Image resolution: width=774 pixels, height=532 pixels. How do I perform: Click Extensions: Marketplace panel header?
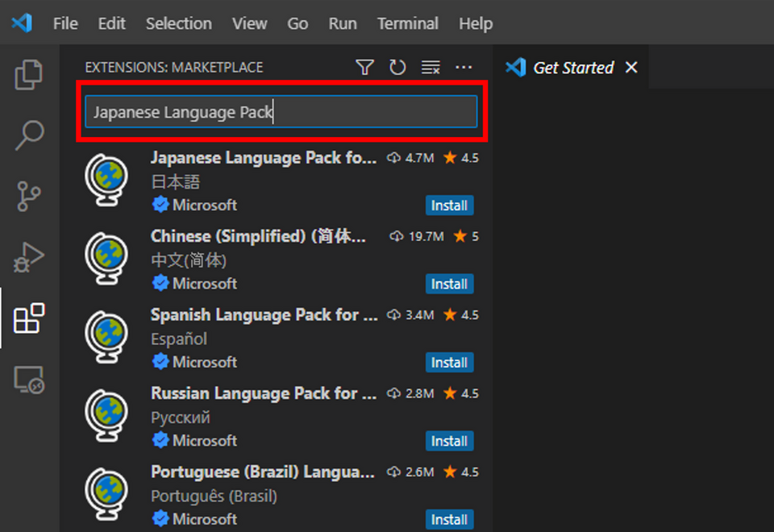174,67
